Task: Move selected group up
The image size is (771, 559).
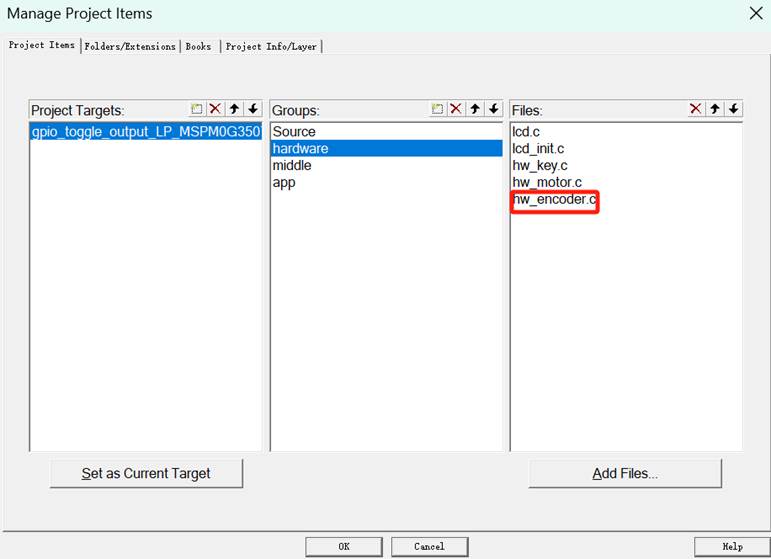Action: (x=475, y=109)
